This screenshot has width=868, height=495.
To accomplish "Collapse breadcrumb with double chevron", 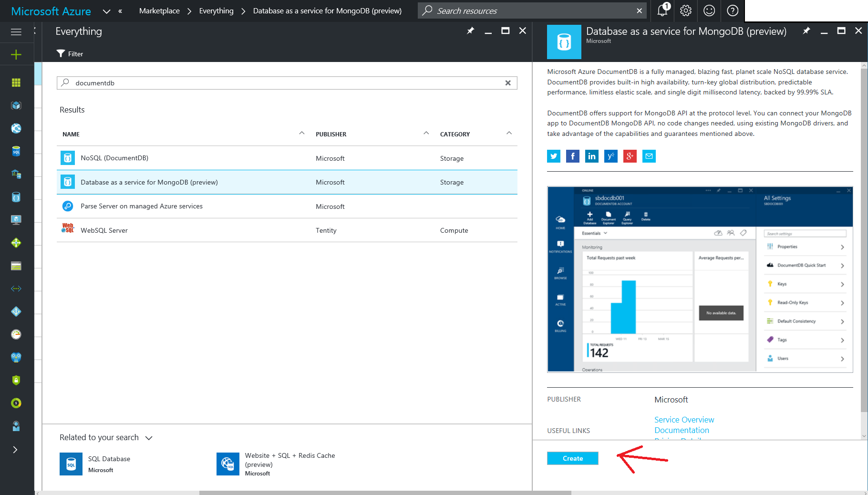I will [x=120, y=11].
